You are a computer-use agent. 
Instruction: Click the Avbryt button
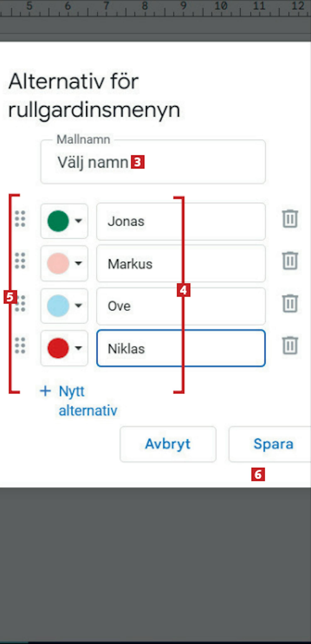(168, 444)
